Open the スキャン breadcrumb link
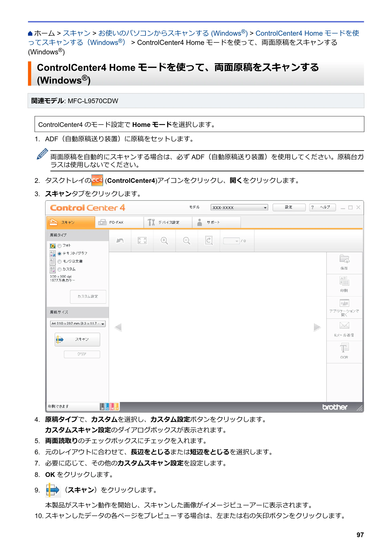This screenshot has width=392, height=555. tap(77, 33)
